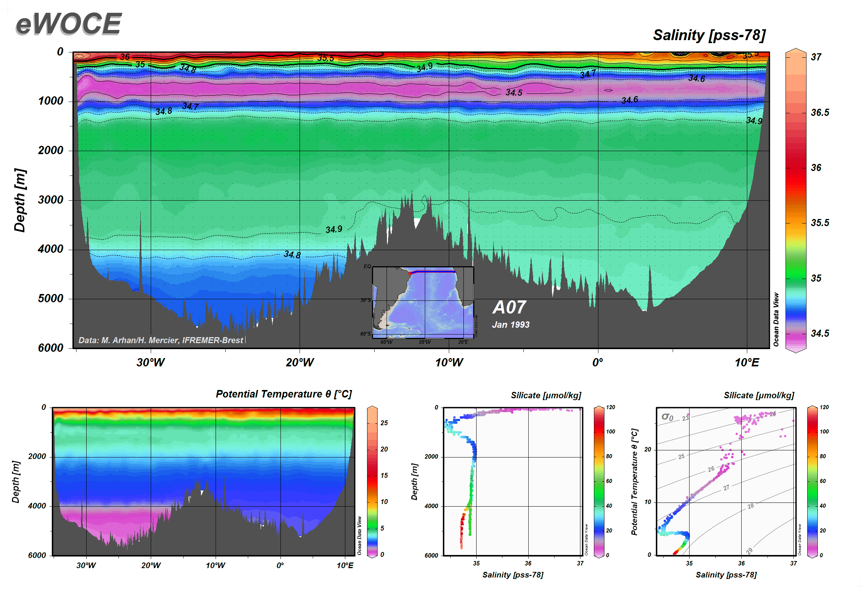Open the salinity versus depth profile plot
The width and height of the screenshot is (868, 594).
513,481
